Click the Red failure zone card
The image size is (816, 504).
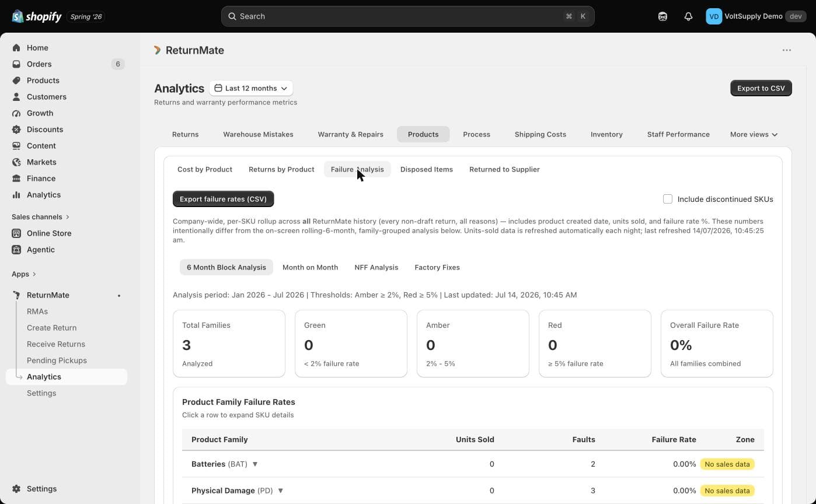tap(595, 344)
